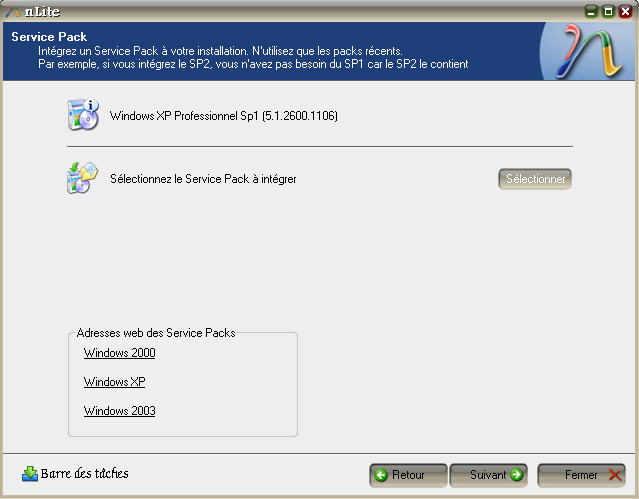Viewport: 639px width, 499px height.
Task: Minimize the nLite window
Action: (591, 11)
